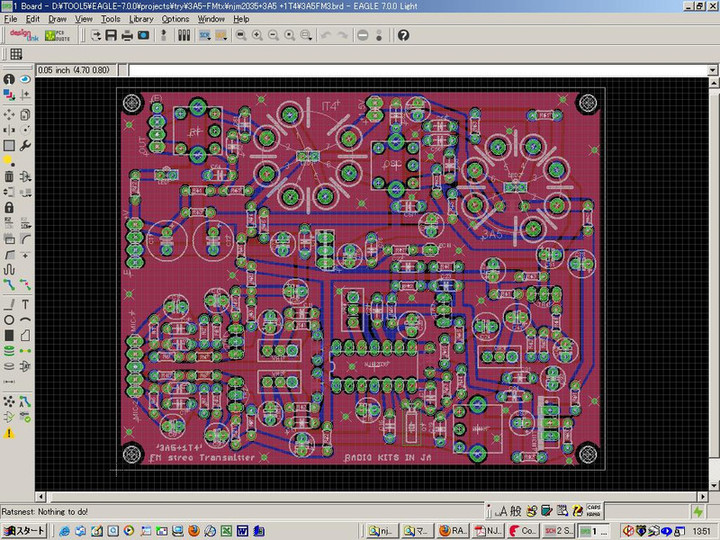Open the Options menu
Viewport: 720px width, 540px height.
tap(175, 19)
